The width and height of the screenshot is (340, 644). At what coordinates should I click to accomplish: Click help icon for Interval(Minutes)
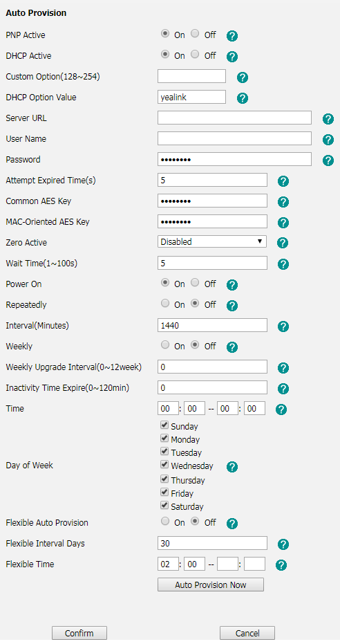pyautogui.click(x=283, y=326)
